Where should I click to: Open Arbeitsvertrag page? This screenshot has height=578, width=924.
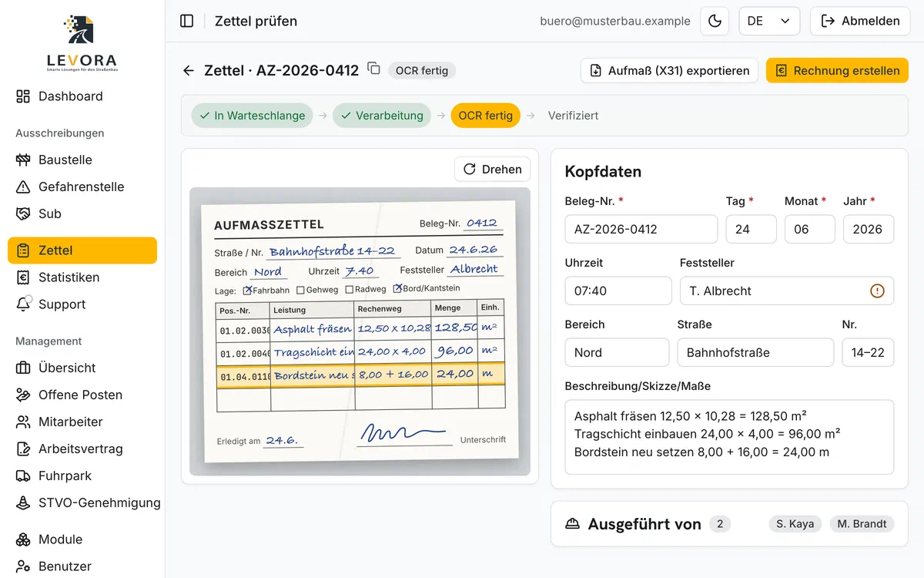coord(82,449)
